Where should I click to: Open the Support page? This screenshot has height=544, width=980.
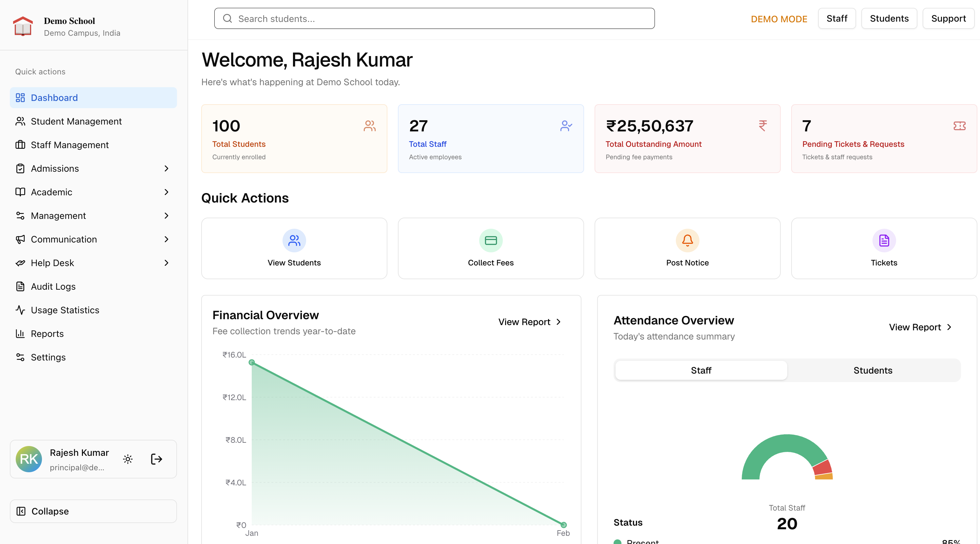tap(948, 18)
